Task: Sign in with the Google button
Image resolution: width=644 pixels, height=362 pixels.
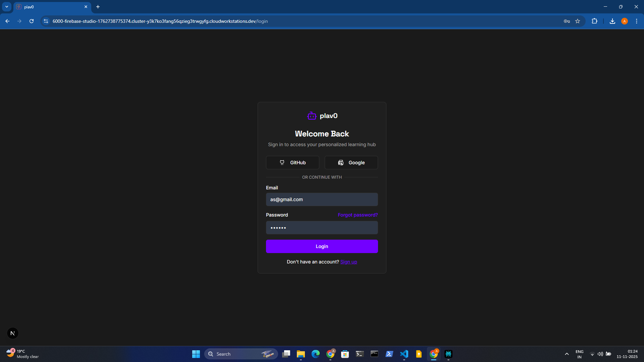Action: [351, 163]
